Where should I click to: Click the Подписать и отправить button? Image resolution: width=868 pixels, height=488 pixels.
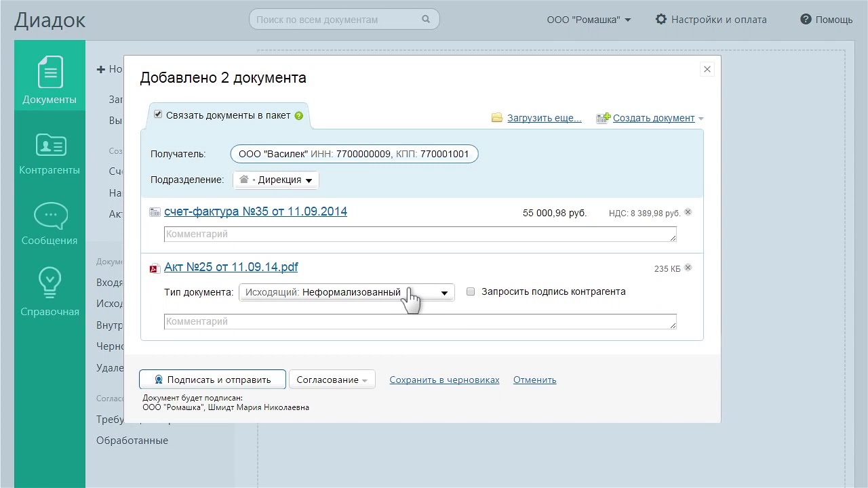(x=211, y=380)
